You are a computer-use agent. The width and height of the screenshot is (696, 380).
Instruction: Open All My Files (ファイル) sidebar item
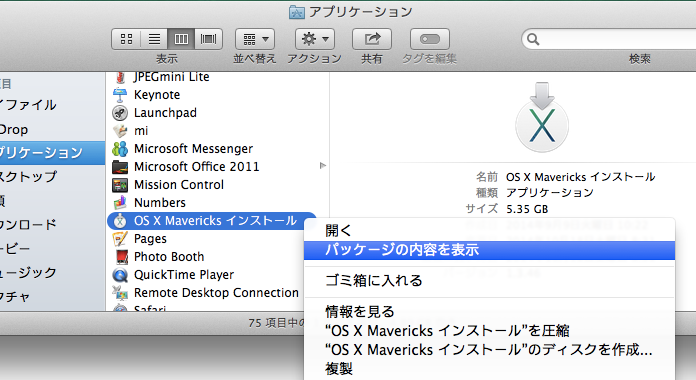pyautogui.click(x=52, y=105)
